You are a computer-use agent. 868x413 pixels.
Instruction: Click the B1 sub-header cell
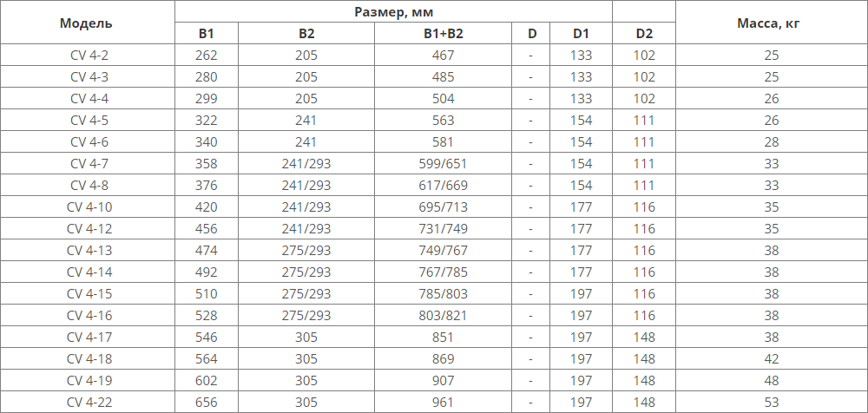pos(206,34)
